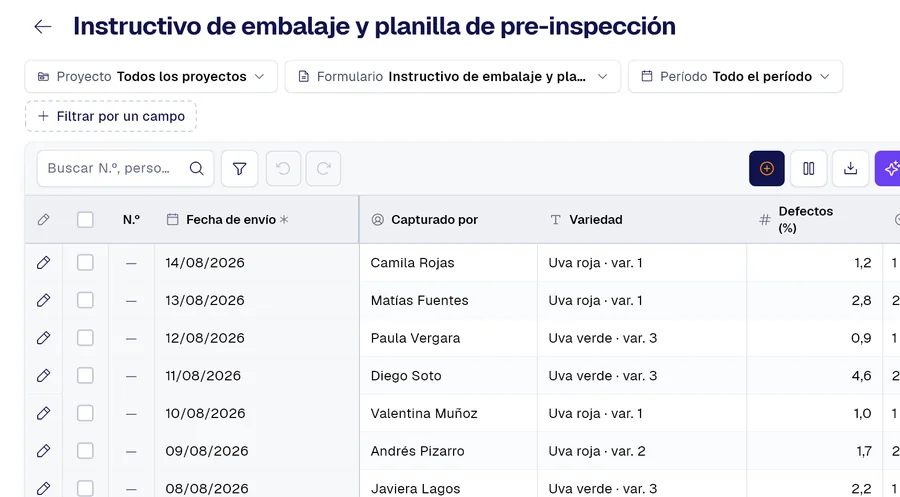Open the funnel filter button
The height and width of the screenshot is (497, 900).
(239, 169)
